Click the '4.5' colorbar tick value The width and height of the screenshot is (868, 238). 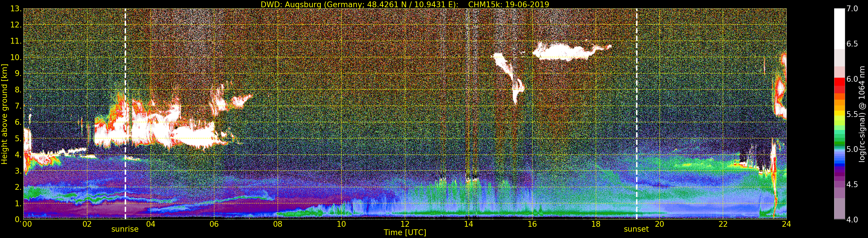click(852, 185)
